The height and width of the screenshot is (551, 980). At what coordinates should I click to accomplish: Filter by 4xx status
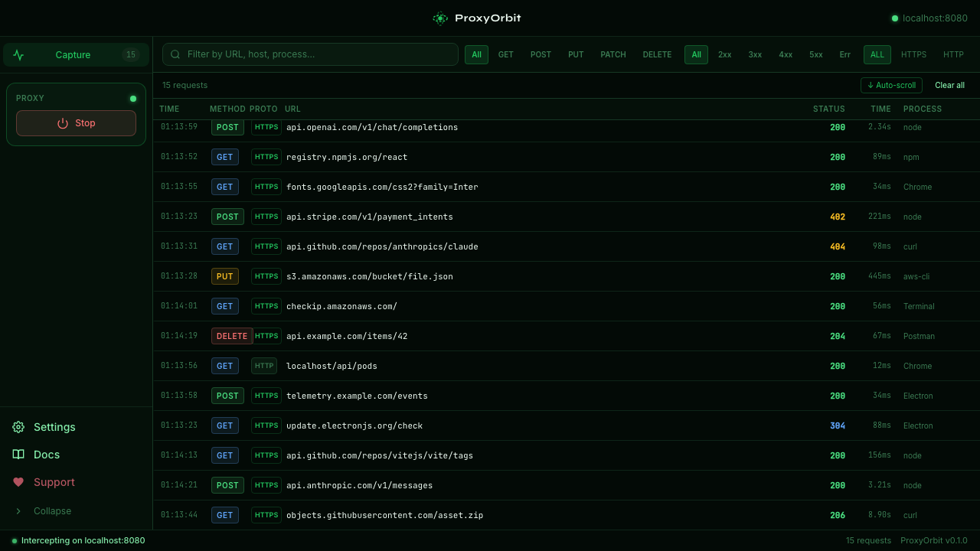pyautogui.click(x=786, y=54)
